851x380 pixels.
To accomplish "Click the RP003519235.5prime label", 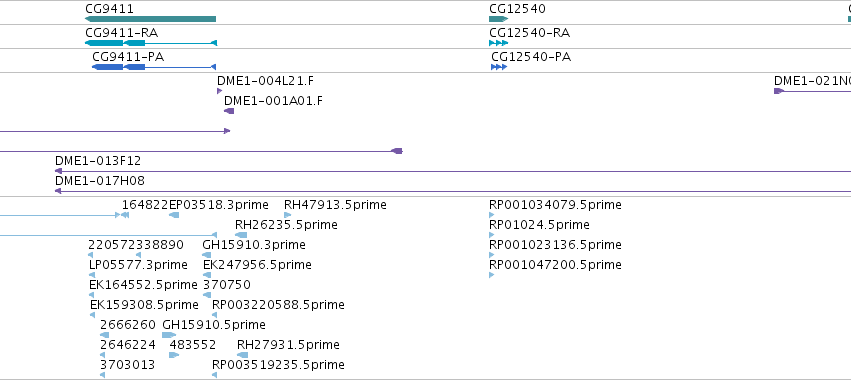I will pyautogui.click(x=278, y=365).
